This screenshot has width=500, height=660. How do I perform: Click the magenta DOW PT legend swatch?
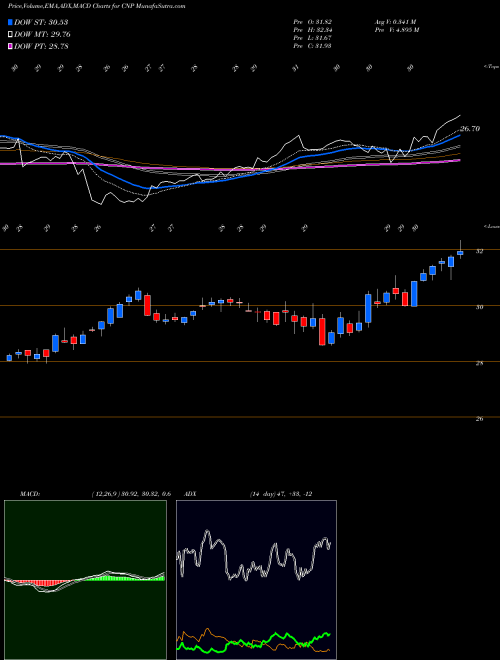click(11, 46)
